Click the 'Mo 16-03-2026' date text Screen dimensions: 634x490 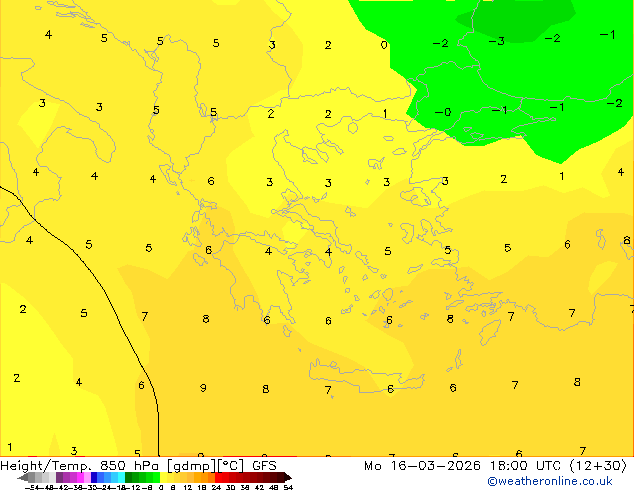[423, 466]
